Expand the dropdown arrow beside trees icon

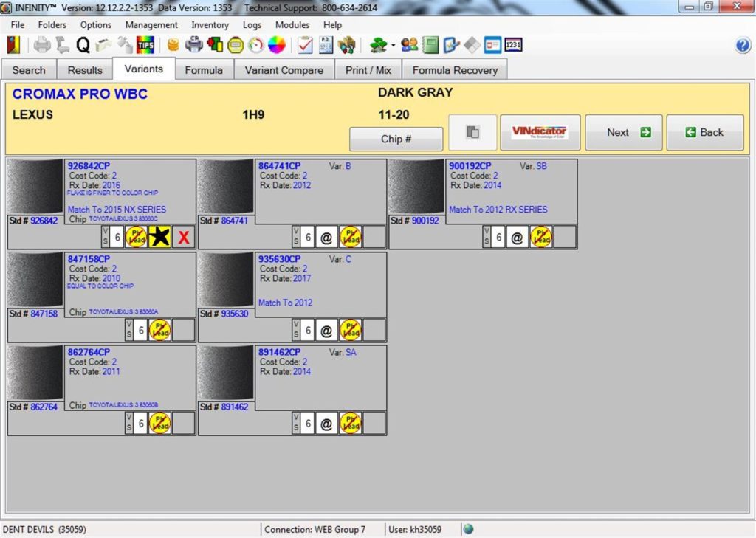393,46
